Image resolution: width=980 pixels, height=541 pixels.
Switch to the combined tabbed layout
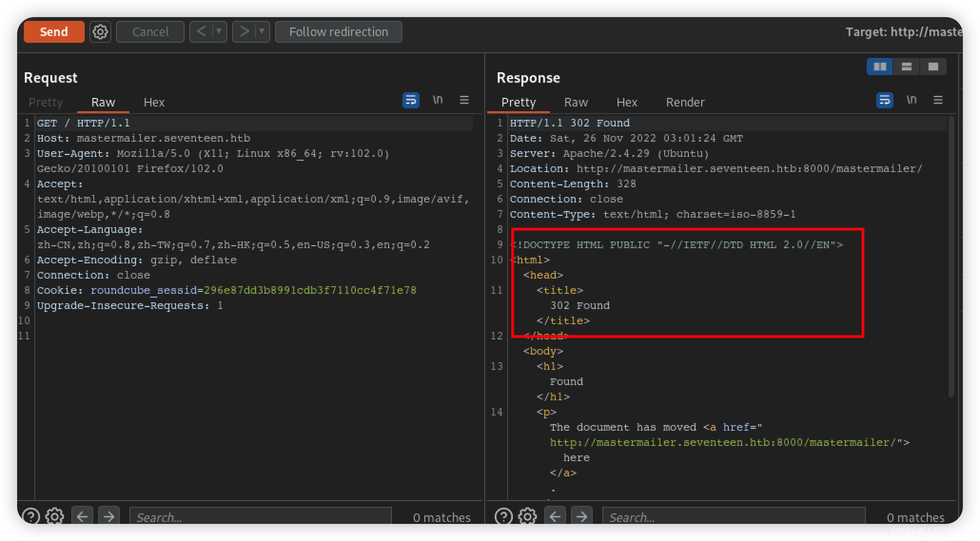click(933, 67)
